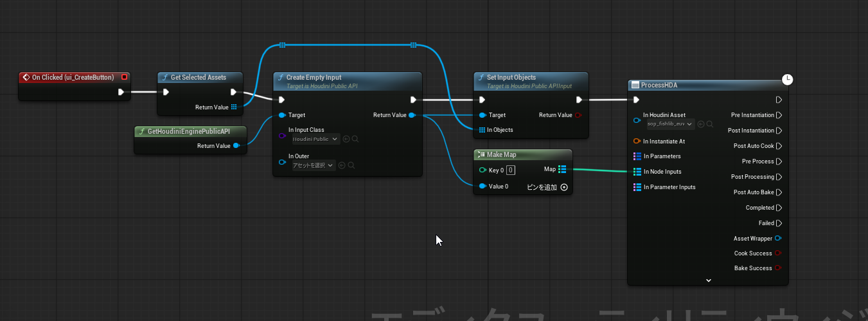868x321 pixels.
Task: Click the In Houdini Asset pin
Action: 637,120
